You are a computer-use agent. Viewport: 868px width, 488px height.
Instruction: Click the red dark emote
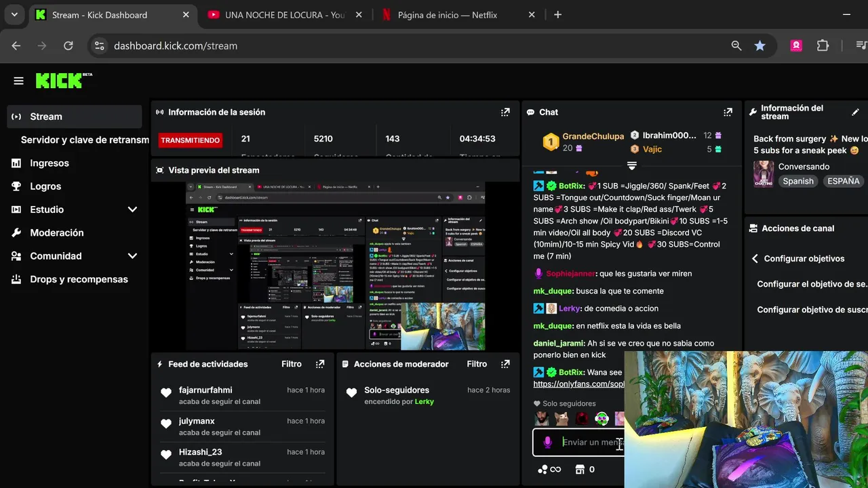581,419
